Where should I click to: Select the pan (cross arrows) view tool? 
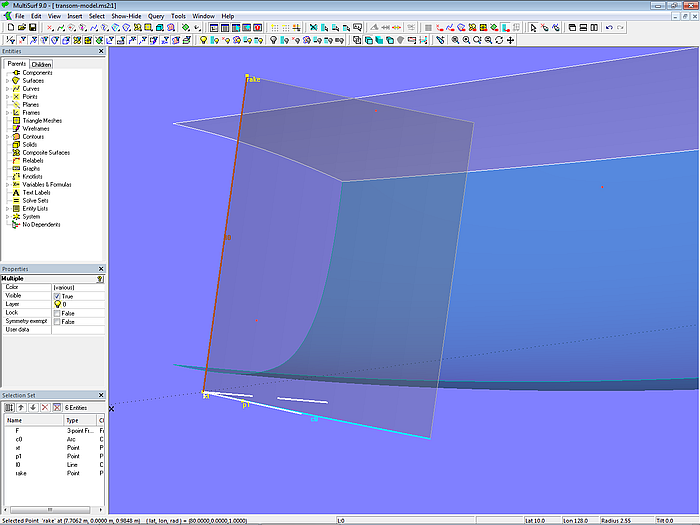pos(512,40)
